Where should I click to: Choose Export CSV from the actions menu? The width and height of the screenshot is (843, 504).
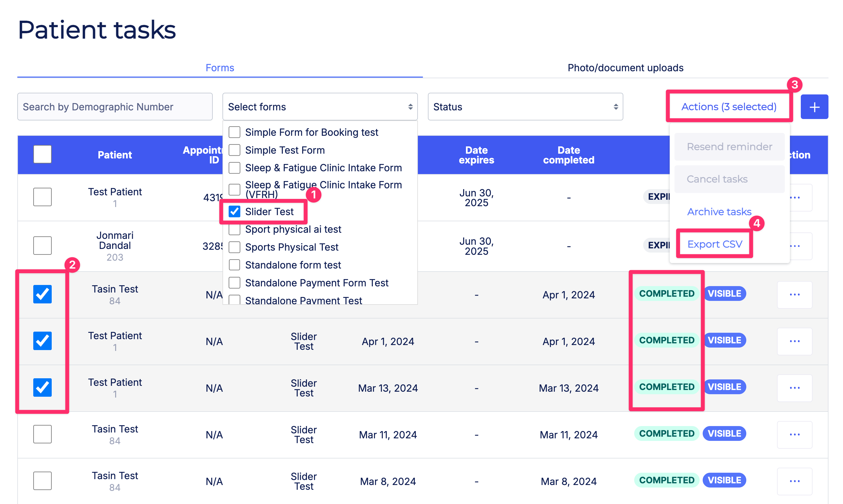tap(714, 244)
